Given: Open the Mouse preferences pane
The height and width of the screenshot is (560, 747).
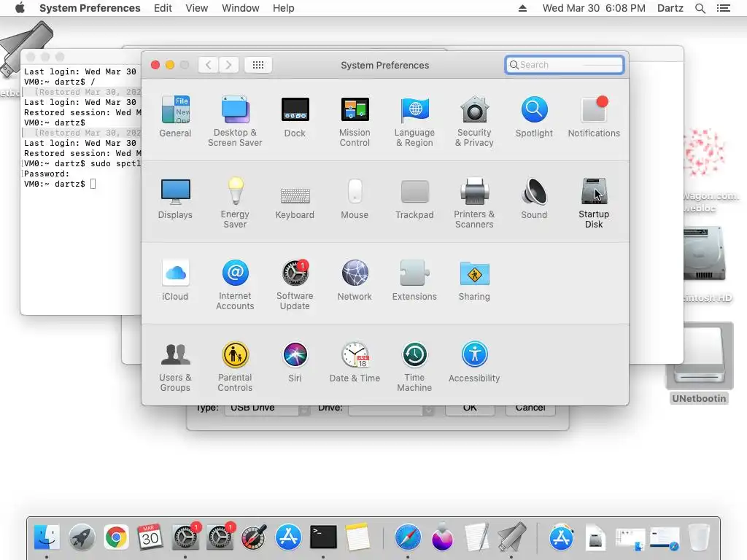Looking at the screenshot, I should tap(355, 198).
